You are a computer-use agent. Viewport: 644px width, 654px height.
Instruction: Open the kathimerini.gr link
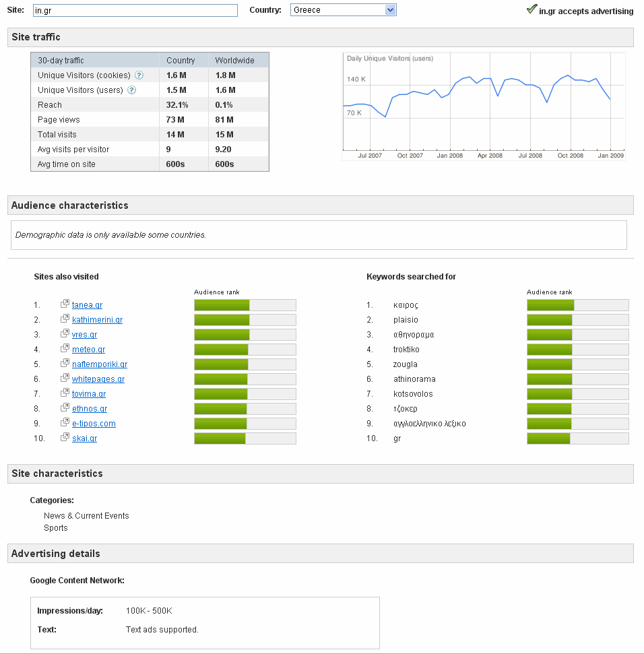point(97,320)
